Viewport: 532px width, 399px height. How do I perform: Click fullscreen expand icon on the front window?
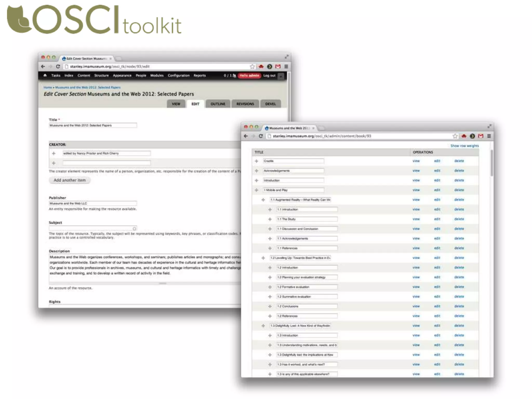pyautogui.click(x=489, y=127)
